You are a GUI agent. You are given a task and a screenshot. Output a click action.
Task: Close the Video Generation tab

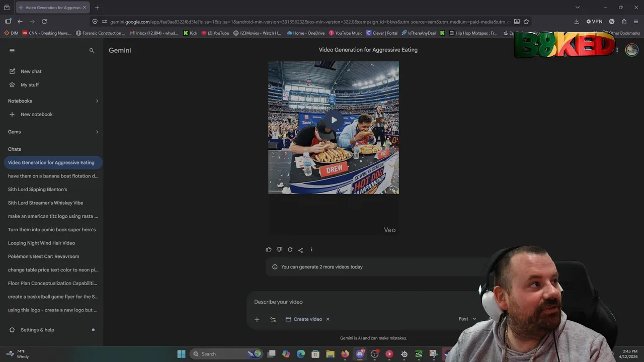tap(85, 8)
